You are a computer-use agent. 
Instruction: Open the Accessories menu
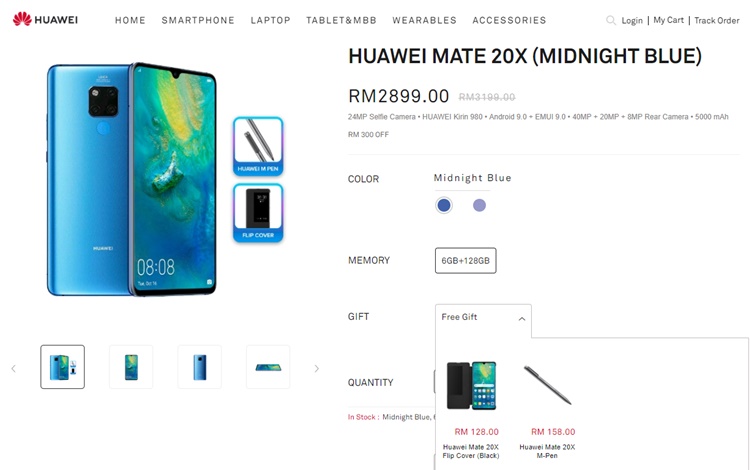pyautogui.click(x=509, y=21)
